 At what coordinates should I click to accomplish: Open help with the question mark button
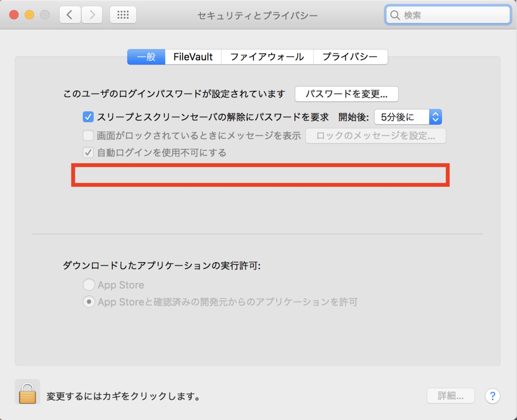492,396
